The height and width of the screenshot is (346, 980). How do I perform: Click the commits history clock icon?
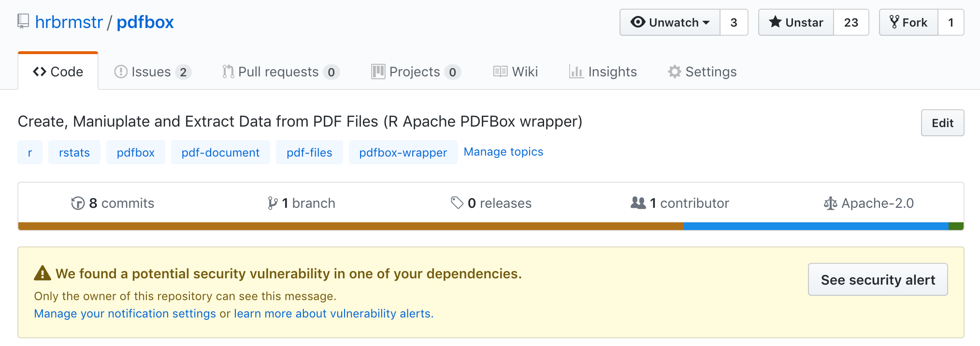pyautogui.click(x=78, y=203)
